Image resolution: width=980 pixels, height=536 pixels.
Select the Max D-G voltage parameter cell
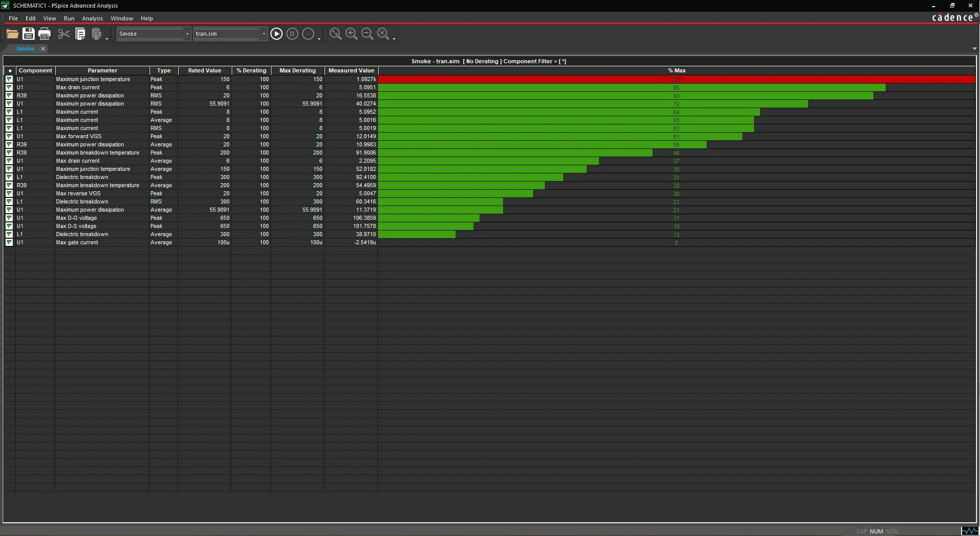[102, 218]
